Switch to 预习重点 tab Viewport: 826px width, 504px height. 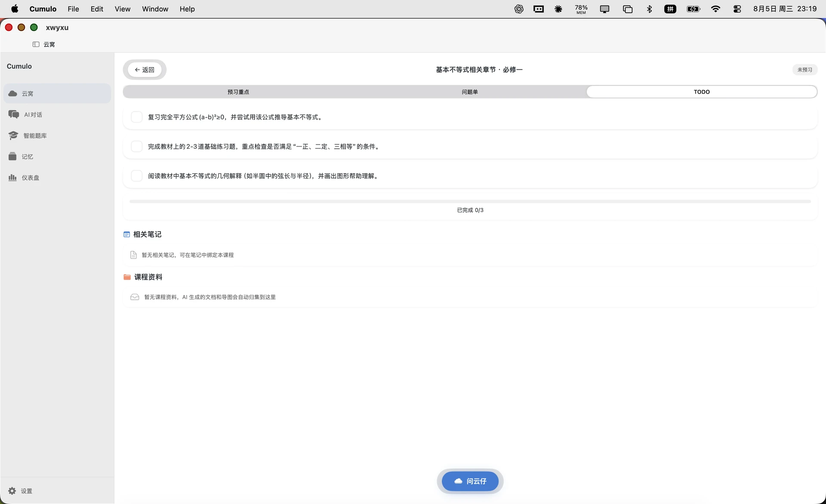click(238, 92)
